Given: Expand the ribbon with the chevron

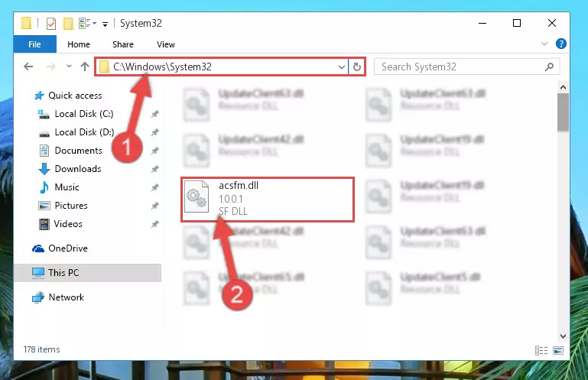Looking at the screenshot, I should [544, 44].
